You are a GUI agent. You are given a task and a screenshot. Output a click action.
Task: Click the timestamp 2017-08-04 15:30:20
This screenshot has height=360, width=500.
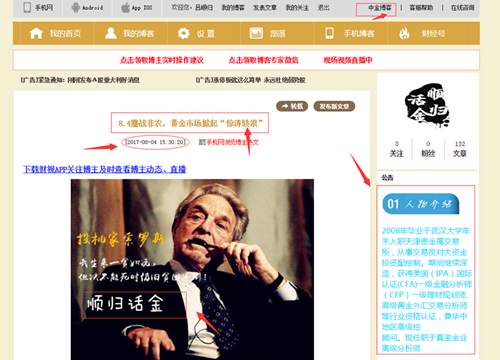point(155,142)
